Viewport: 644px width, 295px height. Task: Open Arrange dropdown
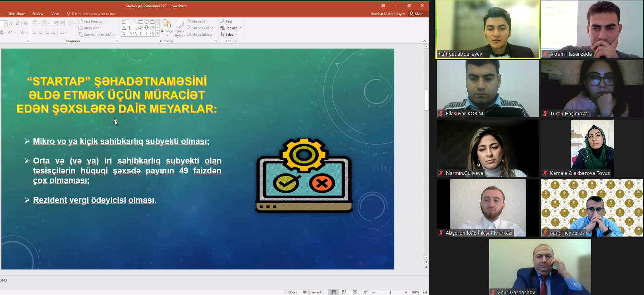click(167, 29)
